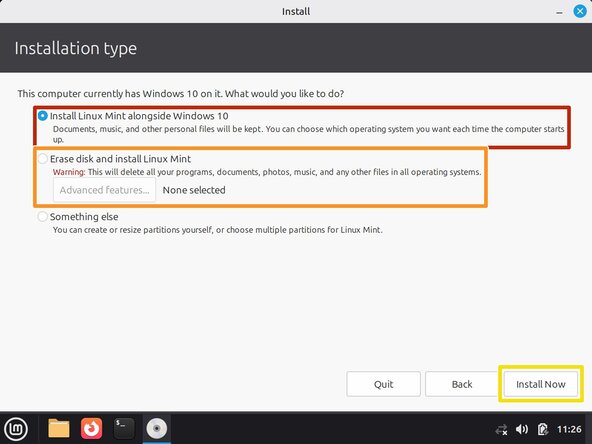Screen dimensions: 592x444
Task: Click the 'None selected' label
Action: click(194, 190)
